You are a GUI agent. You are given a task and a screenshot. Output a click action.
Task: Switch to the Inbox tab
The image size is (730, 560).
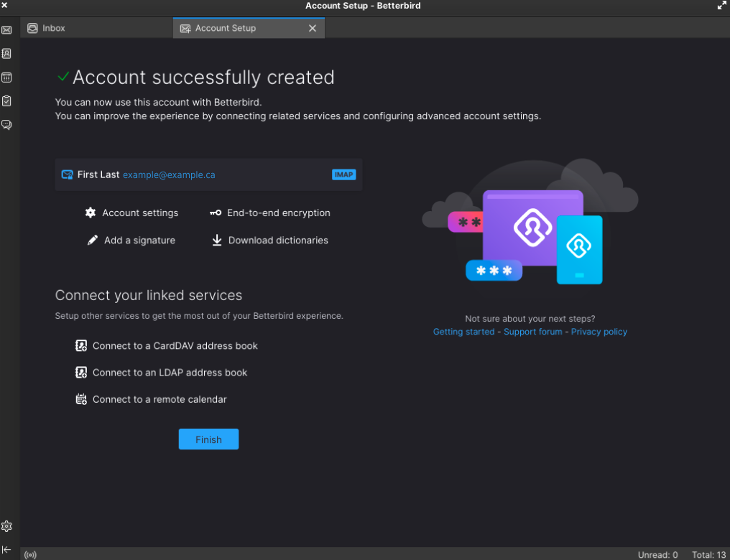[x=96, y=28]
